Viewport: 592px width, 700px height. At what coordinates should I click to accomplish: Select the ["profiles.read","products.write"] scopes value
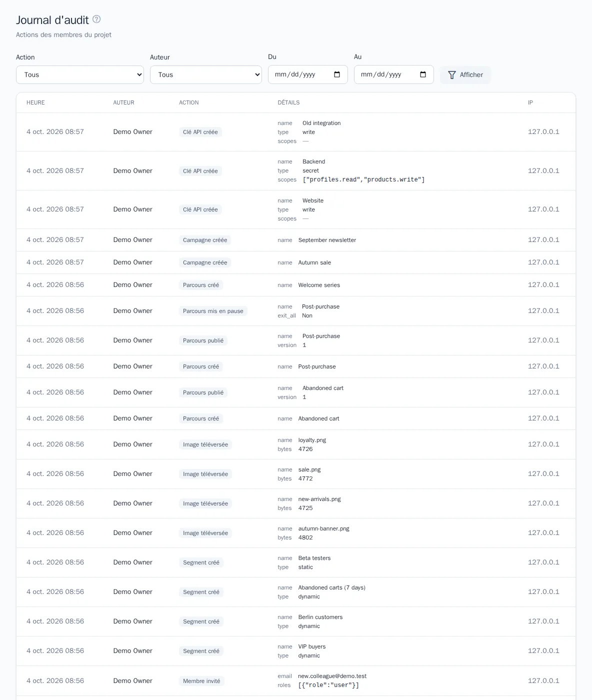(x=363, y=179)
